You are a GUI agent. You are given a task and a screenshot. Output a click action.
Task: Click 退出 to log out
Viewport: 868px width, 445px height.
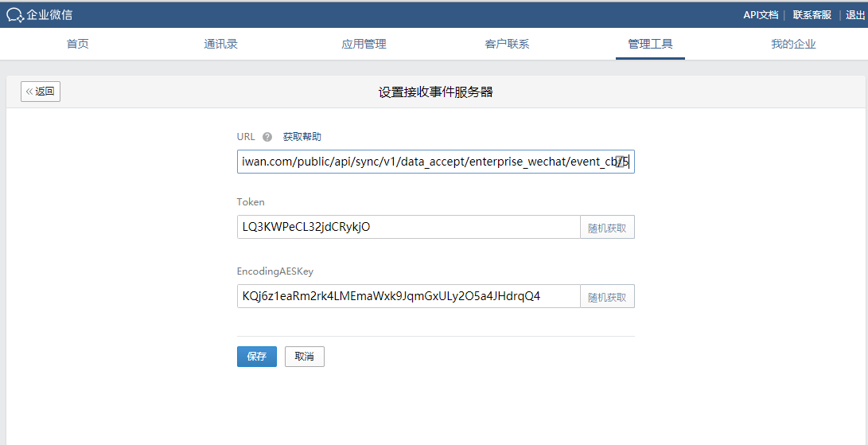[x=854, y=15]
